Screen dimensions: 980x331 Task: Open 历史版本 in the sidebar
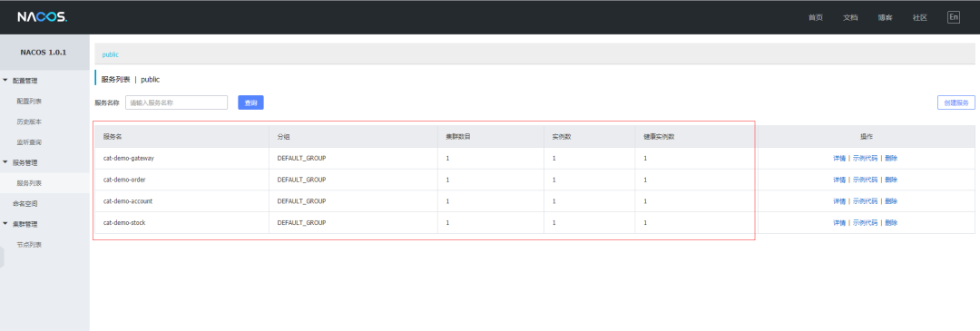coord(29,122)
